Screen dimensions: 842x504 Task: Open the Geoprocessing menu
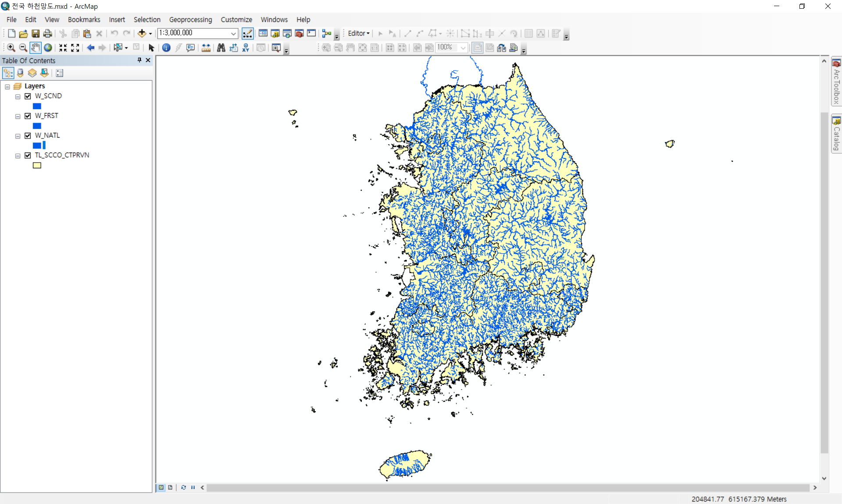[190, 20]
